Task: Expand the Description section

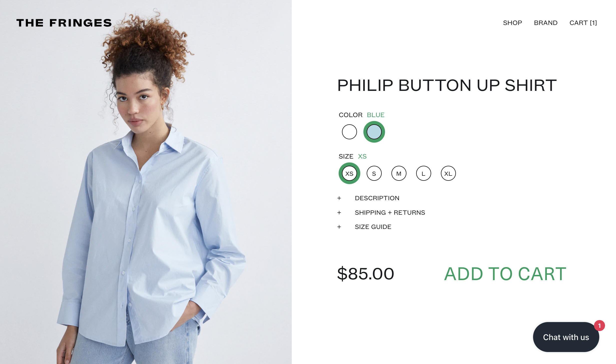Action: (x=377, y=198)
